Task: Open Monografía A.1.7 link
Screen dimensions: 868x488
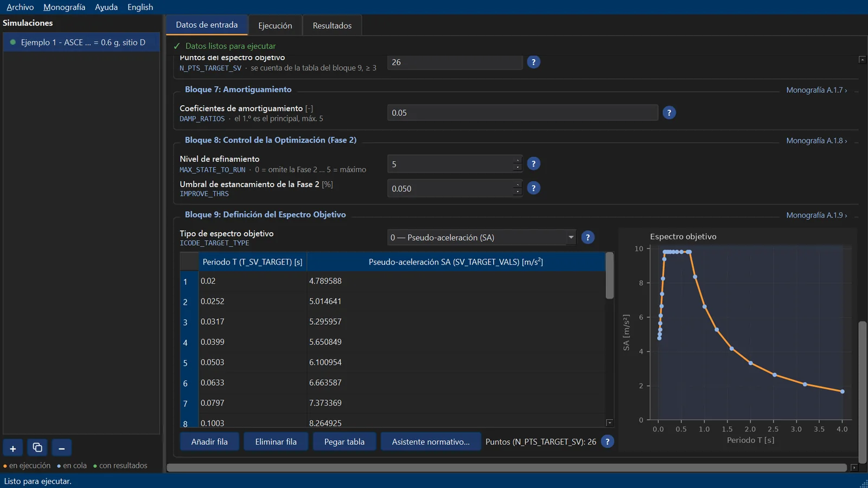Action: coord(816,90)
